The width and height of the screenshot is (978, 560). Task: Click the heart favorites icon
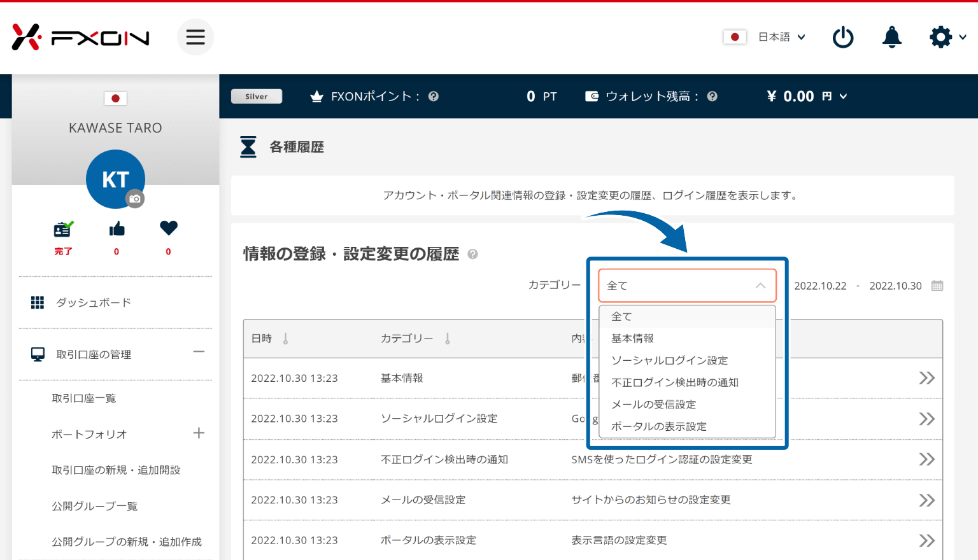tap(169, 228)
